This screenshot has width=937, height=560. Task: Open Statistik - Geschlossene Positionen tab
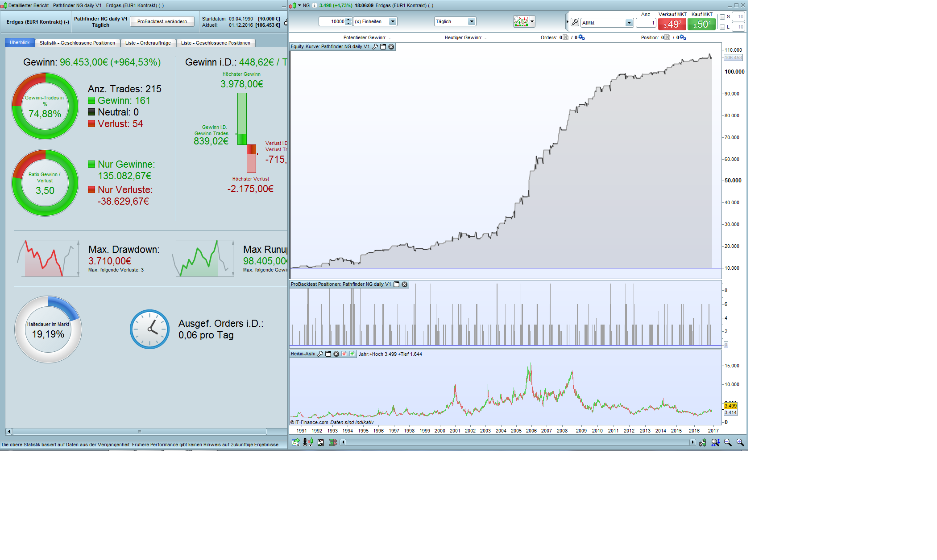(77, 43)
